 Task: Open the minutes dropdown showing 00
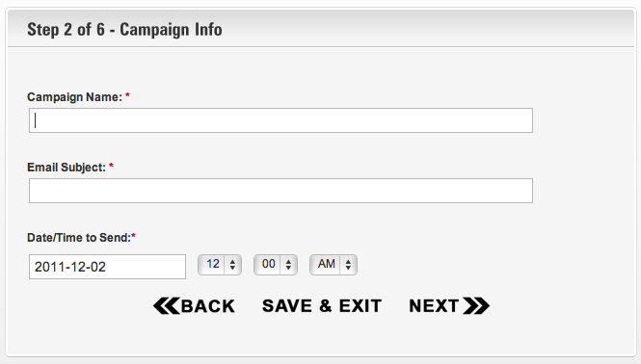276,265
